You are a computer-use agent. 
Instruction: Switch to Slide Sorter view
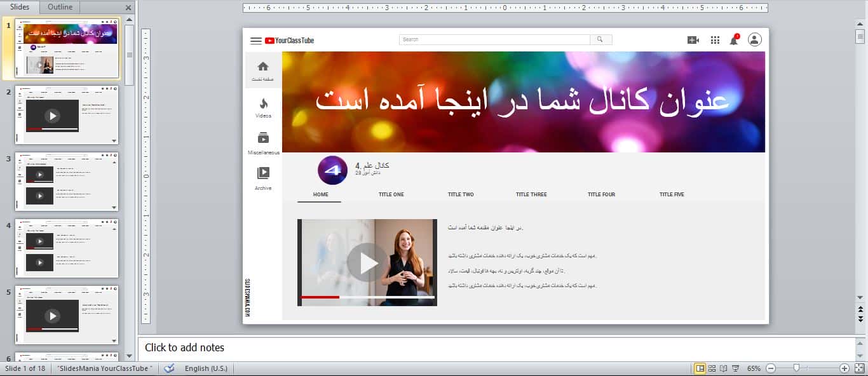coord(712,368)
